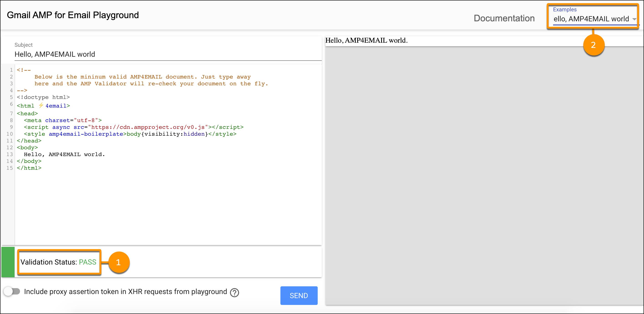Click the rendered preview text Hello AMP4EMAIL world
644x314 pixels.
366,40
